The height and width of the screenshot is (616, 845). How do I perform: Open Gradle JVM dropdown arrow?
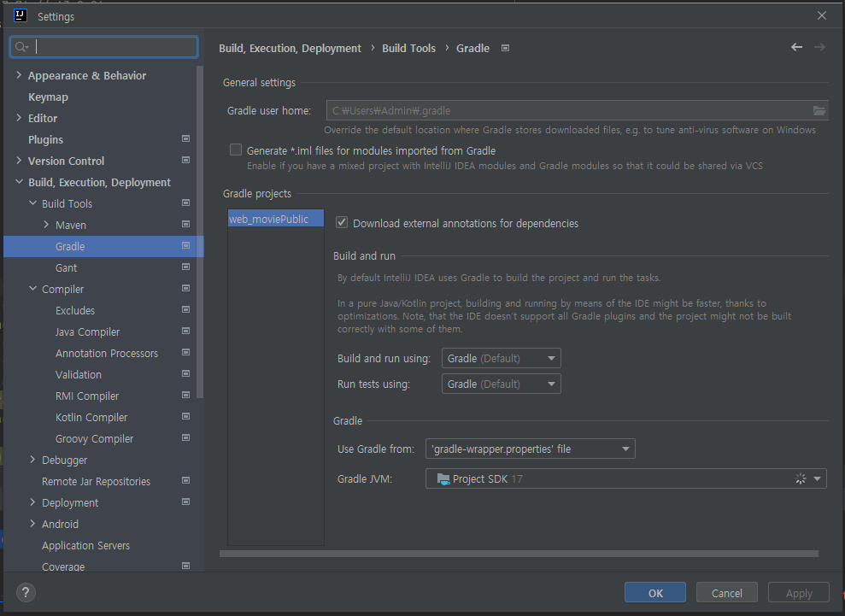[818, 478]
